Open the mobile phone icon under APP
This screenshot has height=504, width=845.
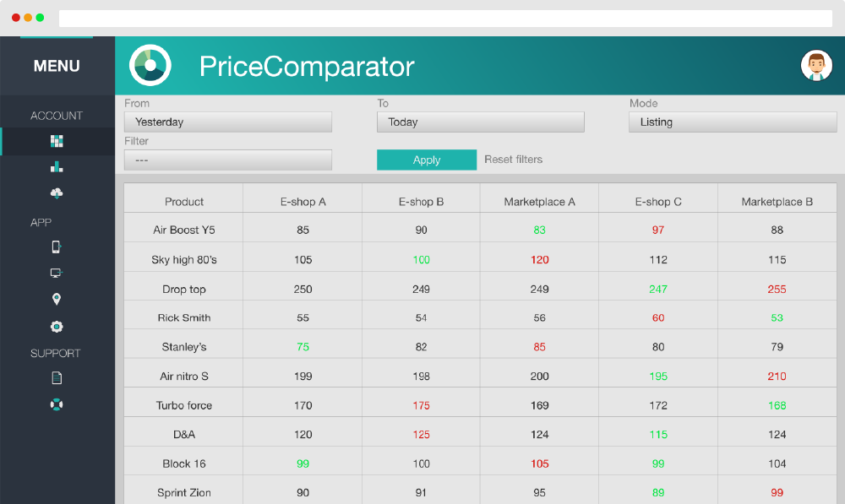(57, 247)
